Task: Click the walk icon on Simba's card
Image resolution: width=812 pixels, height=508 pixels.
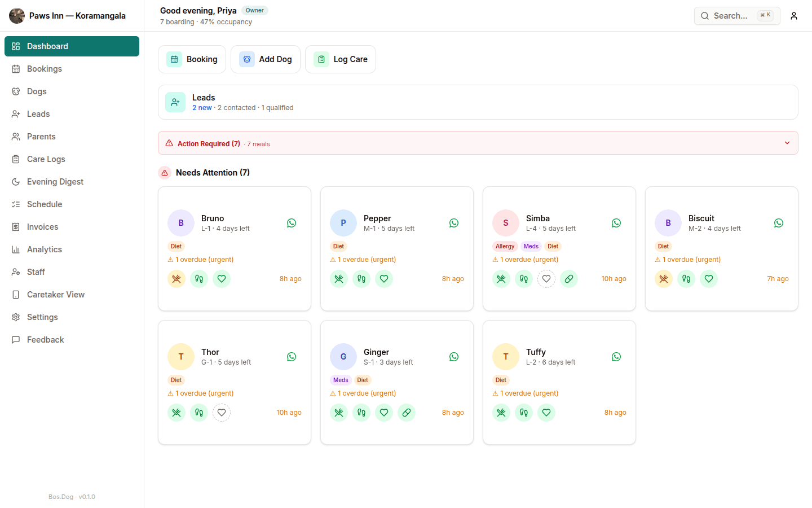Action: [x=524, y=279]
